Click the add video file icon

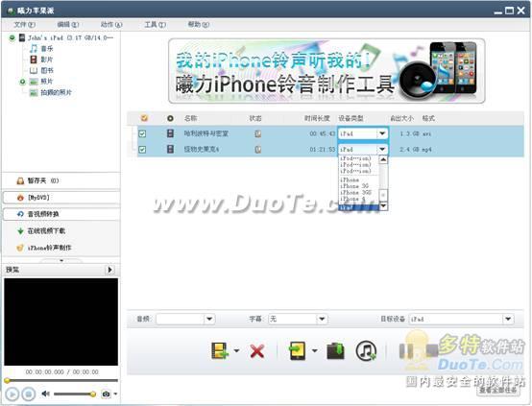click(x=219, y=350)
